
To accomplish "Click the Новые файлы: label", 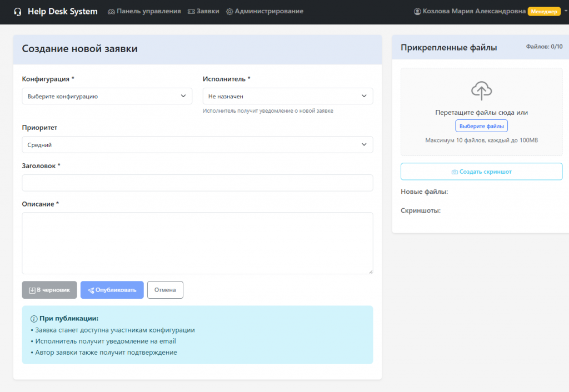I will pos(424,192).
